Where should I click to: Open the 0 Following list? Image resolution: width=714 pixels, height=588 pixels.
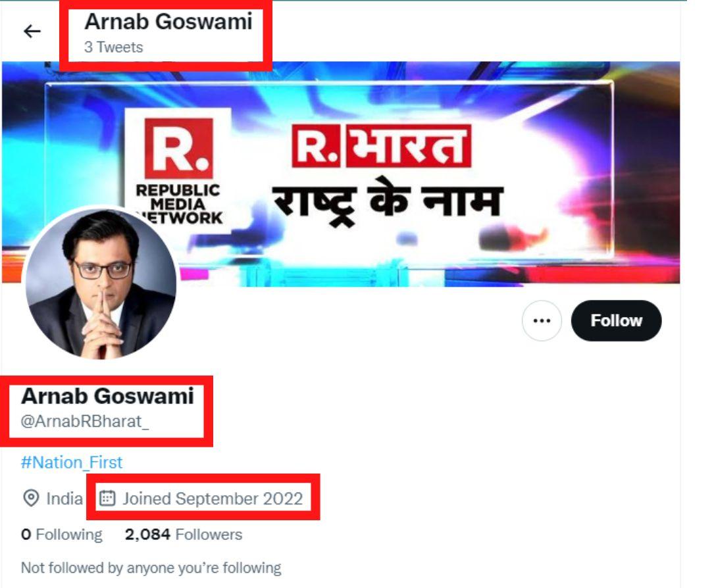tap(61, 534)
